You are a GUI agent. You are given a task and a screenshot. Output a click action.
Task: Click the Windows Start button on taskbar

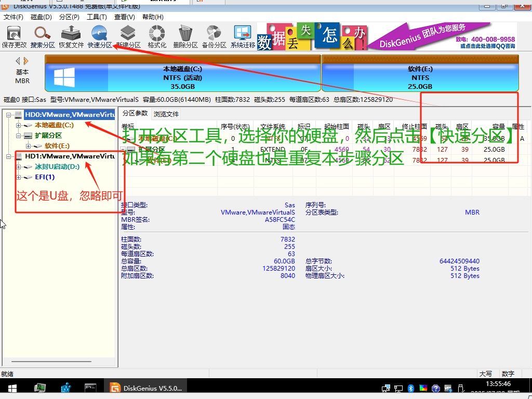[11, 388]
